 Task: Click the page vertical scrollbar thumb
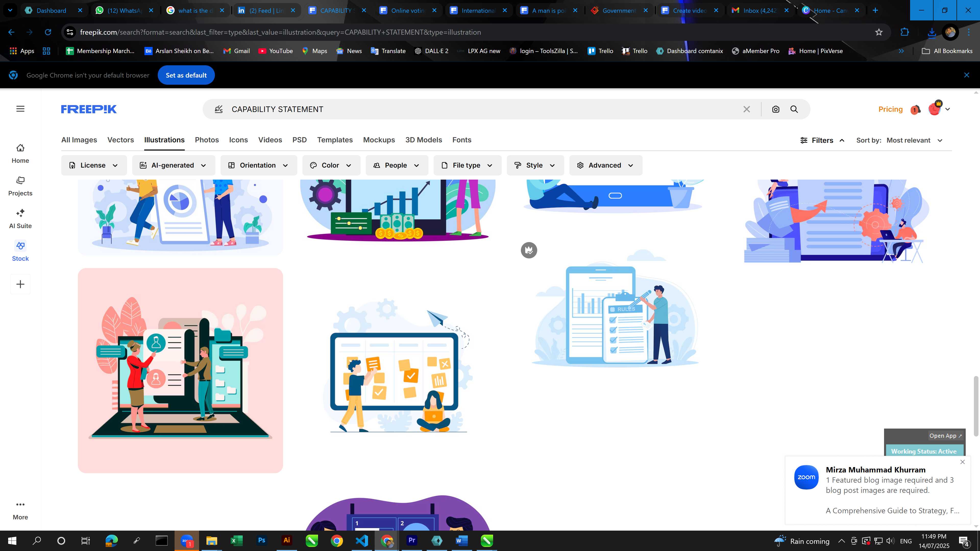[976, 406]
